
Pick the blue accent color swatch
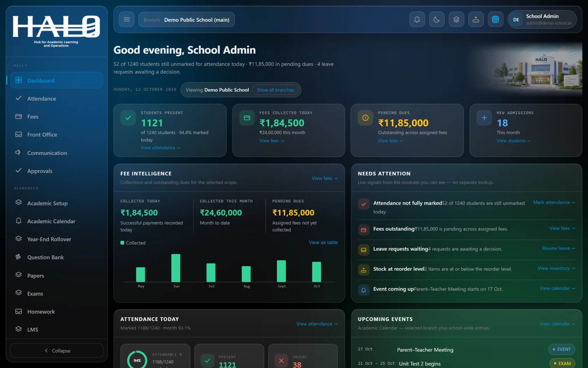point(495,20)
